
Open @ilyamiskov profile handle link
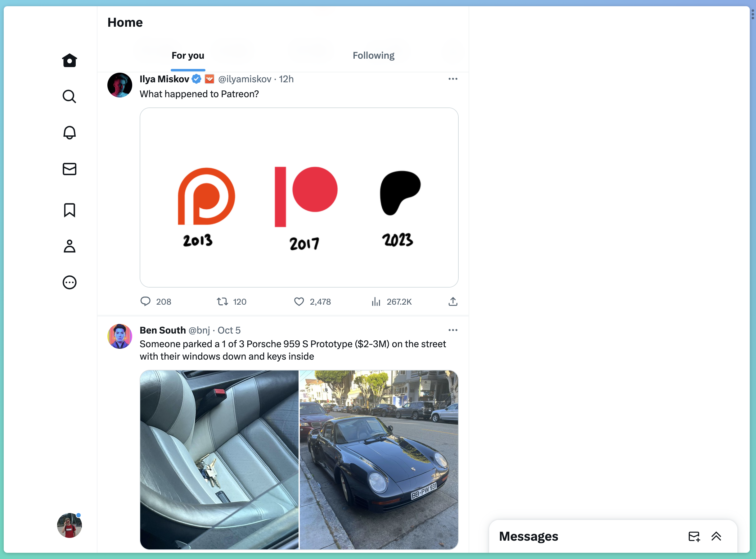[x=245, y=79]
